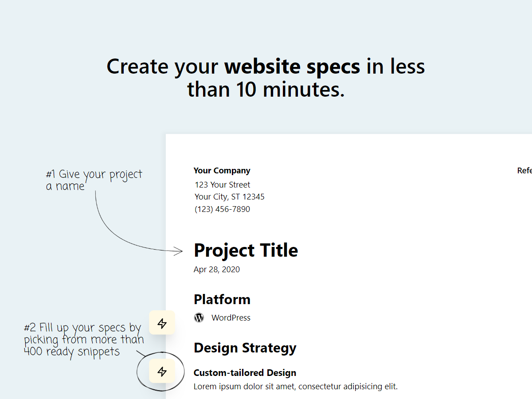
Task: Select the Lorem ipsum description text
Action: point(295,386)
